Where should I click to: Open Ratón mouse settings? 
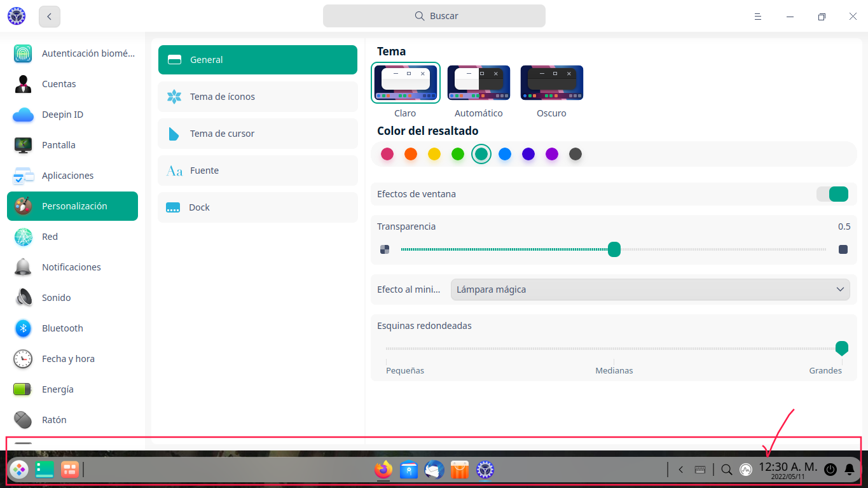coord(72,420)
